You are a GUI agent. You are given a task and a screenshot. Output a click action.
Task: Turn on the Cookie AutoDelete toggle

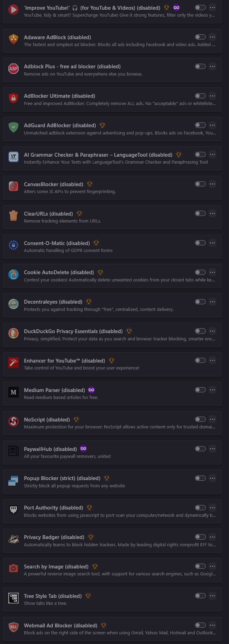coord(200,272)
